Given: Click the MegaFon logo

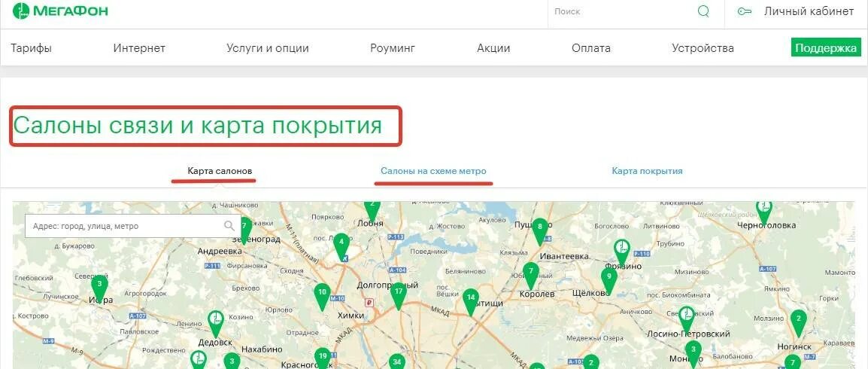Looking at the screenshot, I should tap(60, 11).
